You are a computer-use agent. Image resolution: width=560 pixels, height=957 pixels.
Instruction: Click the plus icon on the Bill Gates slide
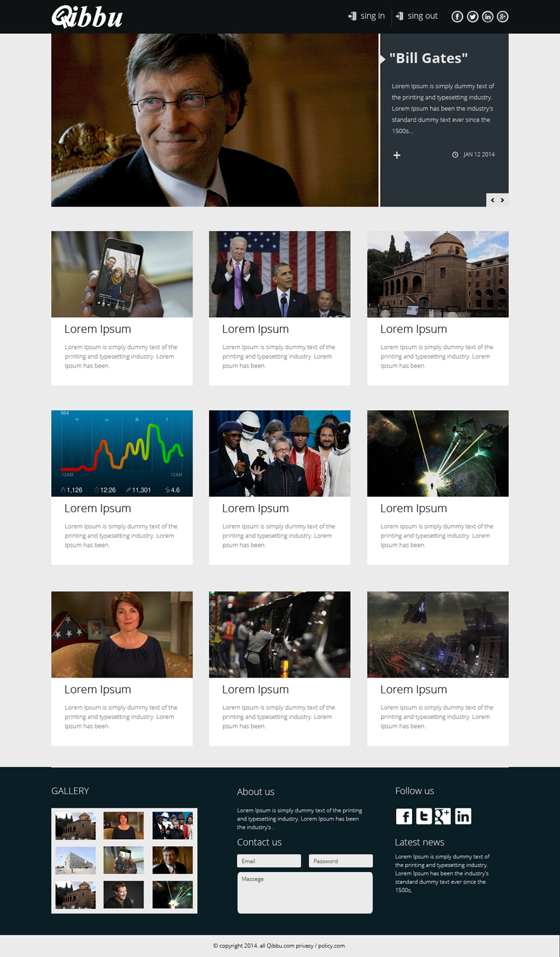pyautogui.click(x=397, y=155)
